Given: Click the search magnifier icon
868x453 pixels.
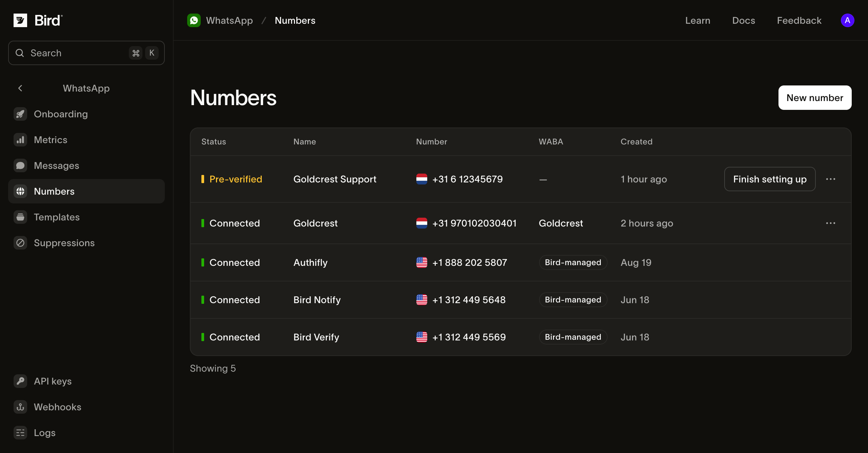Looking at the screenshot, I should pyautogui.click(x=20, y=53).
